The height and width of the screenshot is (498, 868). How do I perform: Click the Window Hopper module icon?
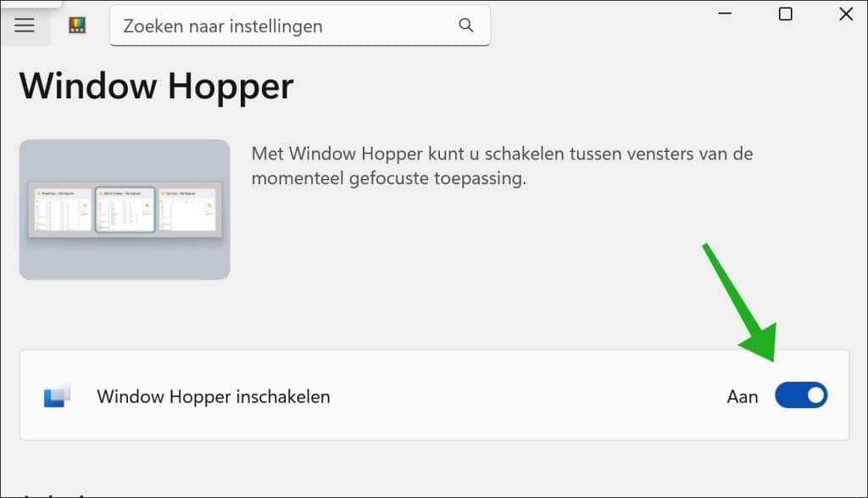click(x=57, y=395)
